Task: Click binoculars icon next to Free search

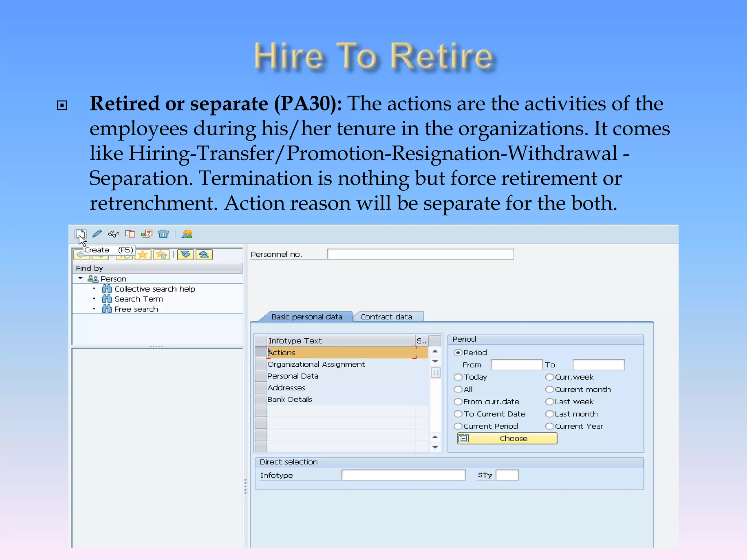Action: click(x=107, y=309)
